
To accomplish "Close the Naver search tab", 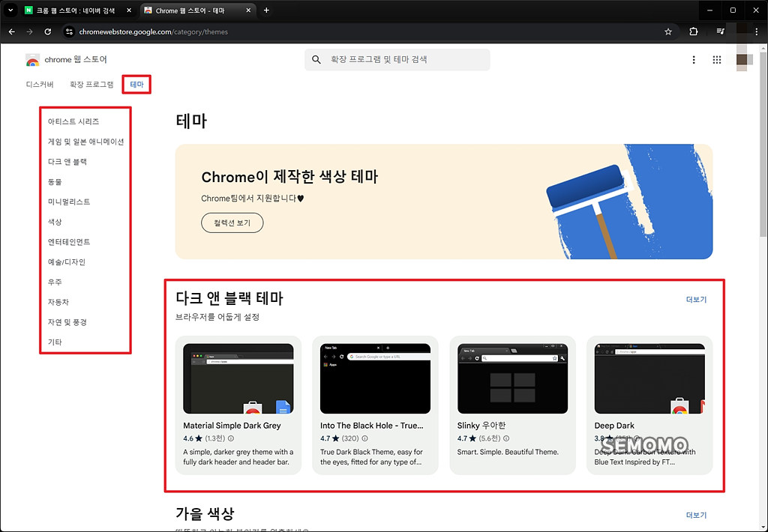I will (x=129, y=10).
